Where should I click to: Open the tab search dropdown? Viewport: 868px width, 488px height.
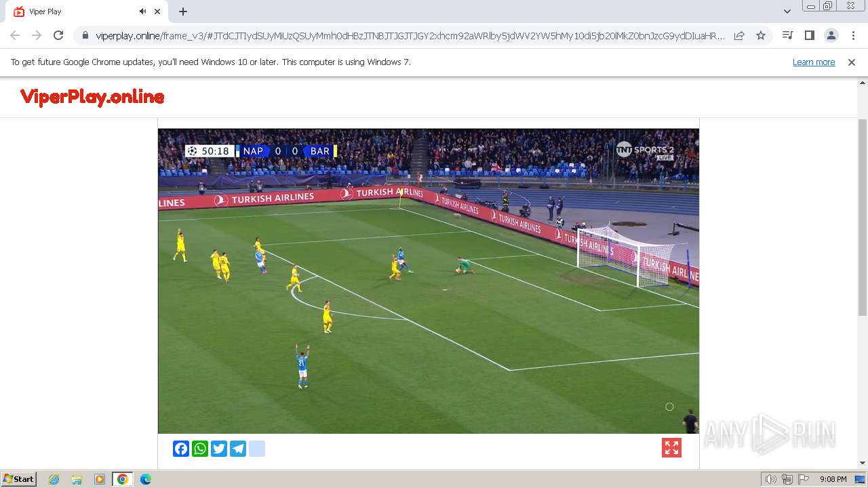[787, 12]
